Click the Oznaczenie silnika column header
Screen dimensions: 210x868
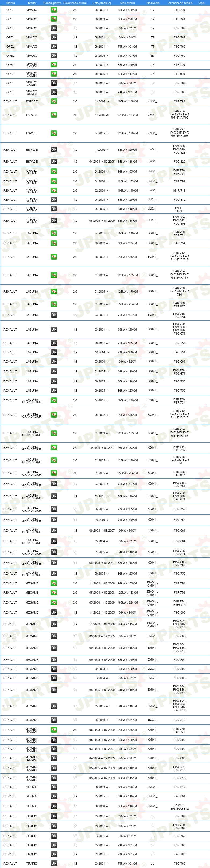pyautogui.click(x=180, y=3)
